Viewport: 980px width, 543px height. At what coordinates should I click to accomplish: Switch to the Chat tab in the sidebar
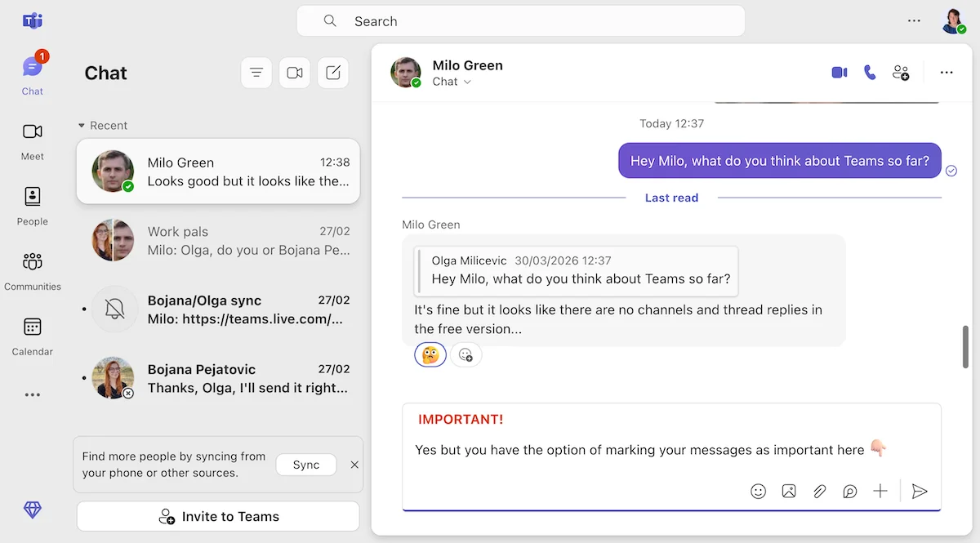pyautogui.click(x=32, y=72)
